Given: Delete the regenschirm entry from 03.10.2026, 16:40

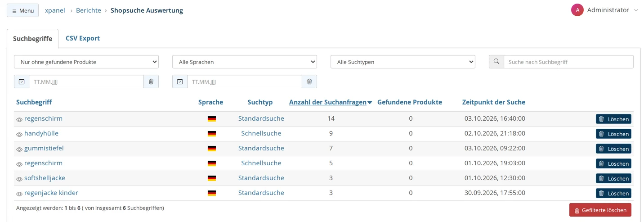Looking at the screenshot, I should point(613,119).
